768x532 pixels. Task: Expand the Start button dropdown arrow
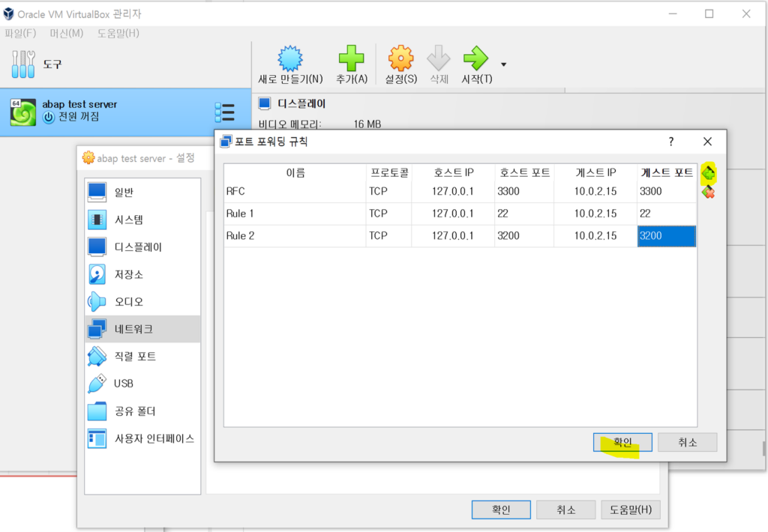pos(503,64)
